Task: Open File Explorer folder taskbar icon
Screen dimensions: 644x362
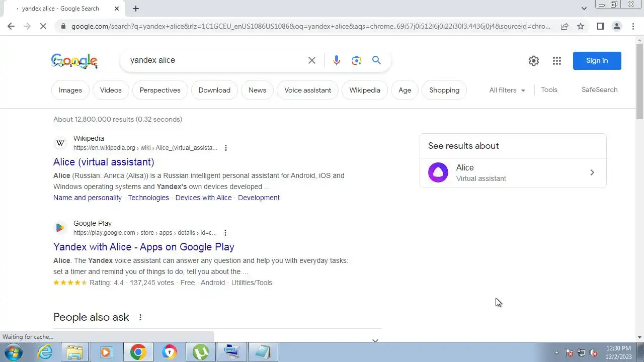Action: pos(74,352)
